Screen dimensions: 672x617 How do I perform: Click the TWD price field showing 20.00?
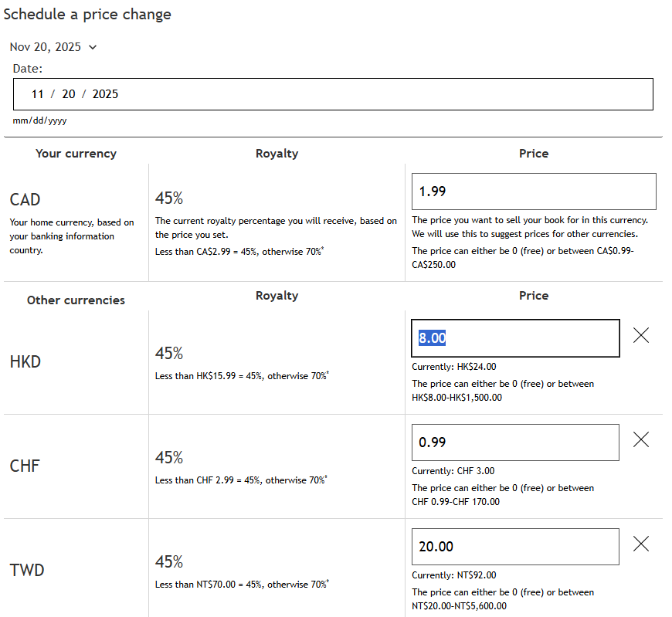click(x=515, y=547)
